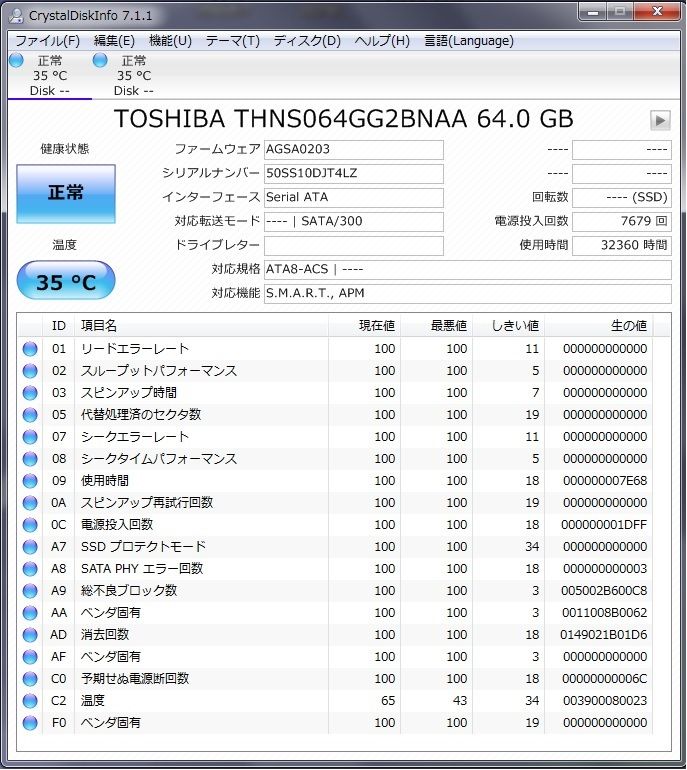The width and height of the screenshot is (687, 770).
Task: Click next disk arrow button beside drive title
Action: click(660, 120)
